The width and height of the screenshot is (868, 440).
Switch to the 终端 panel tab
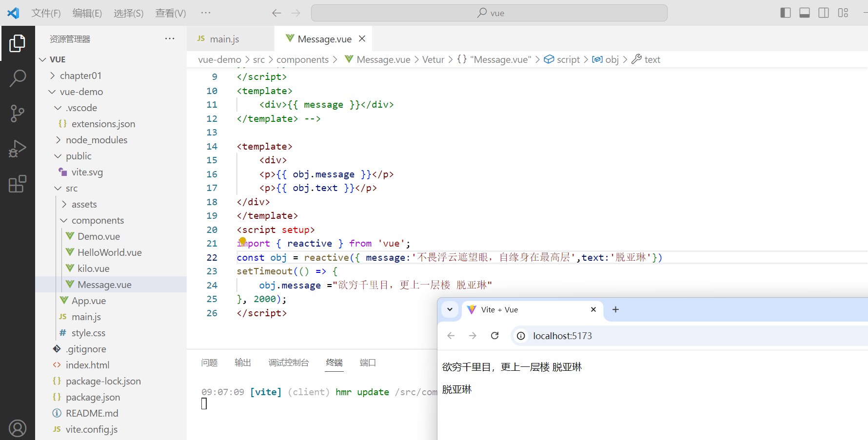click(335, 363)
